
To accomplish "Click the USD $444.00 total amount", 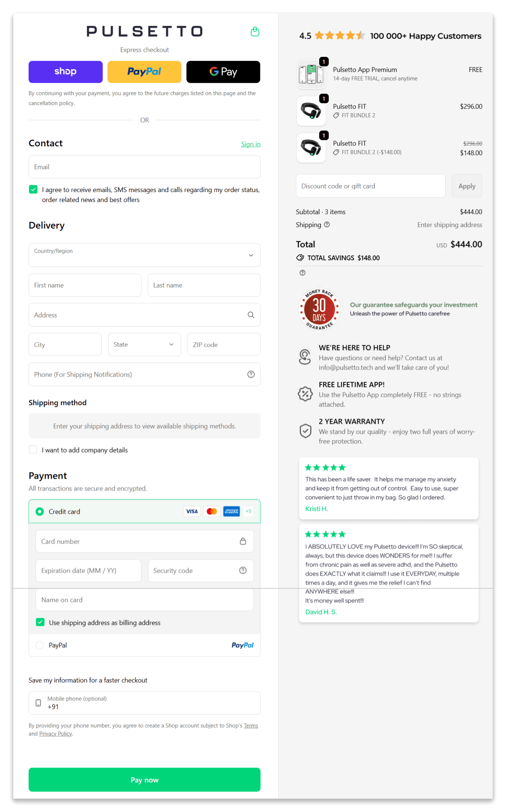I will [459, 244].
